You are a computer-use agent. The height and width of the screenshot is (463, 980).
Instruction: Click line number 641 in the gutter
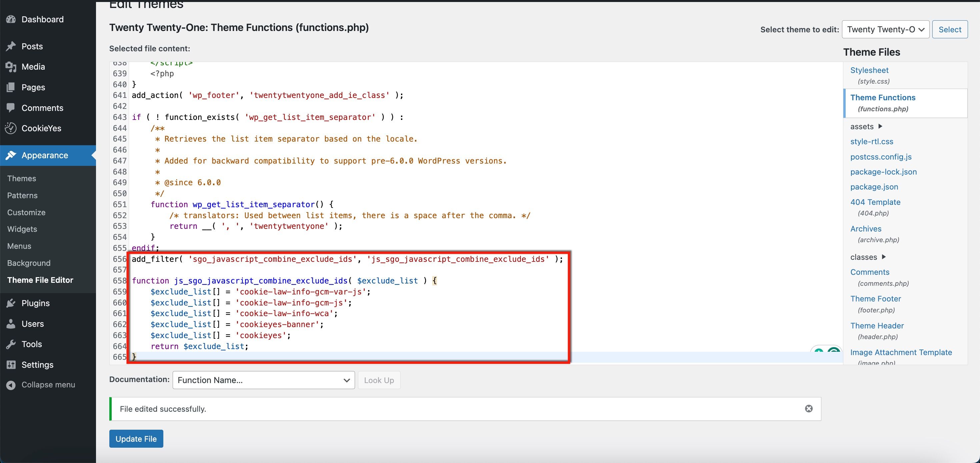pos(119,95)
